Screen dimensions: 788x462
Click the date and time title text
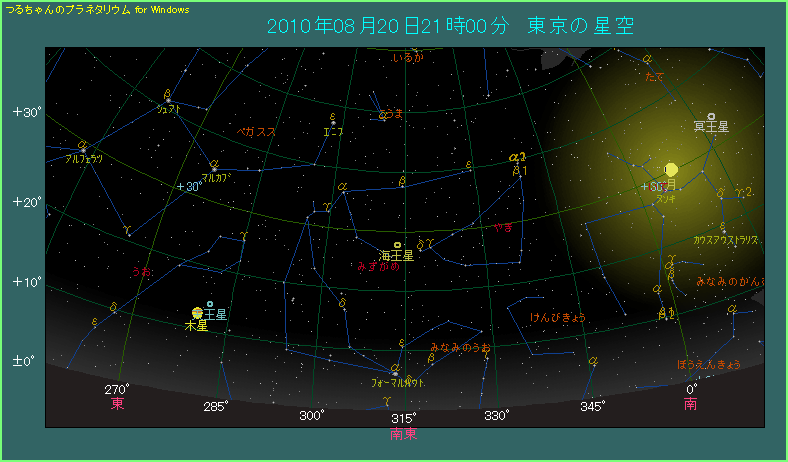pyautogui.click(x=452, y=25)
